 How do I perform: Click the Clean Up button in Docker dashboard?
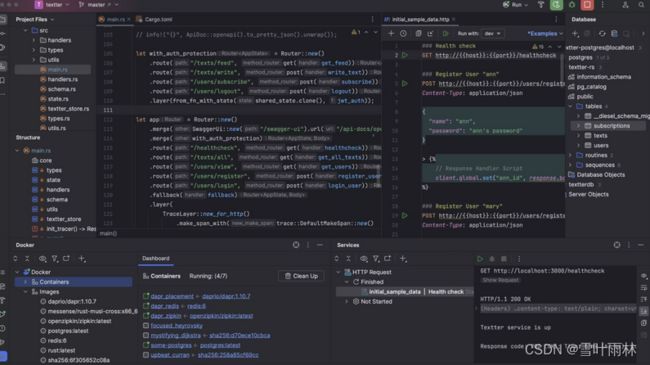coord(301,276)
